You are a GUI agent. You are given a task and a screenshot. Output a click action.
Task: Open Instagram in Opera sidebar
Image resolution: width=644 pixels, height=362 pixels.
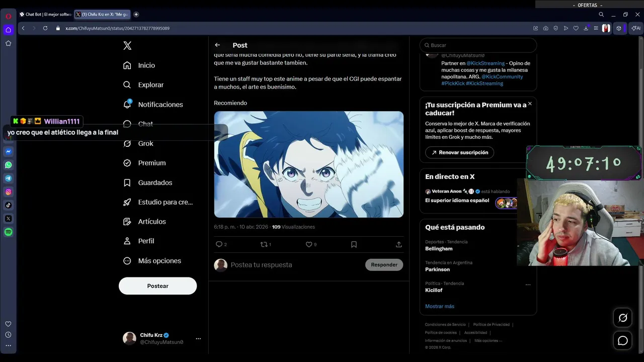pos(8,192)
